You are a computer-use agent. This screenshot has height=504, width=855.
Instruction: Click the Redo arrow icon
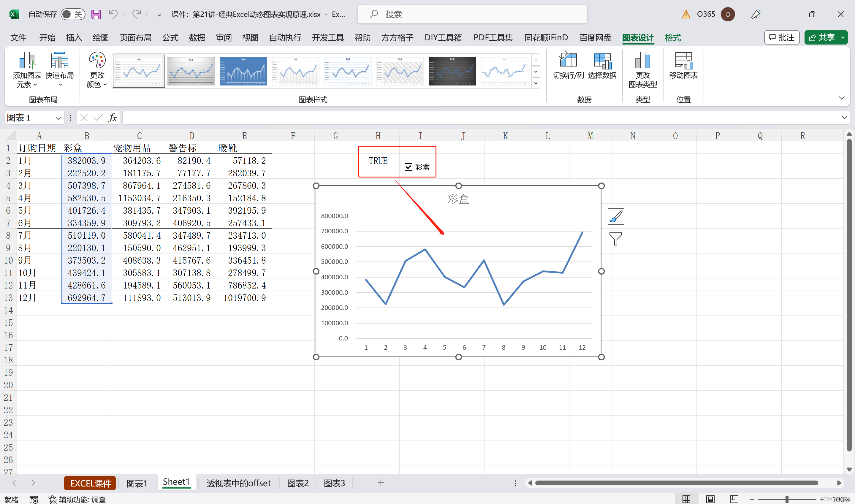point(137,14)
